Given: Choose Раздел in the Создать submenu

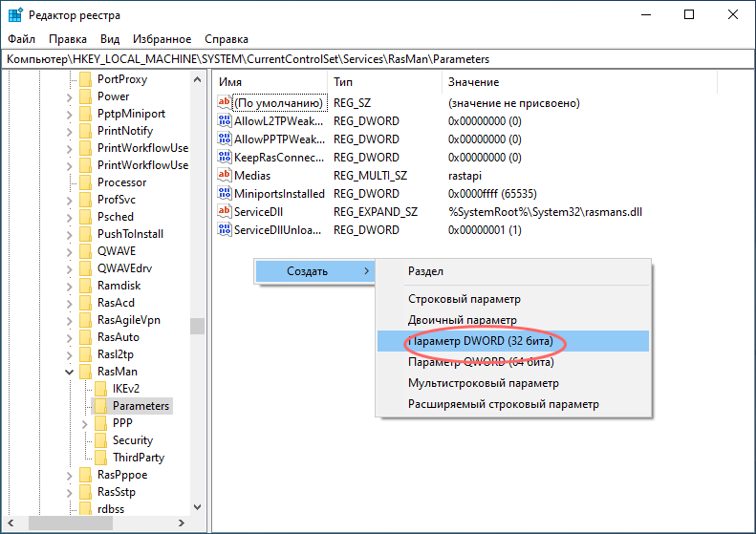Looking at the screenshot, I should tap(513, 271).
